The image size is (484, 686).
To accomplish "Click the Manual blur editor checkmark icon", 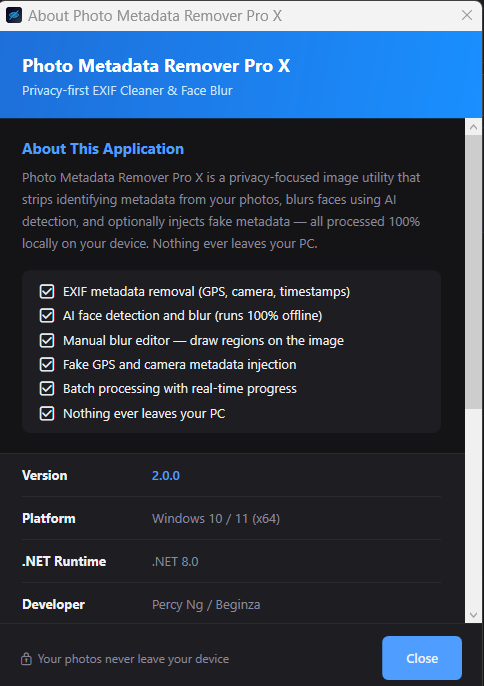I will pos(47,340).
